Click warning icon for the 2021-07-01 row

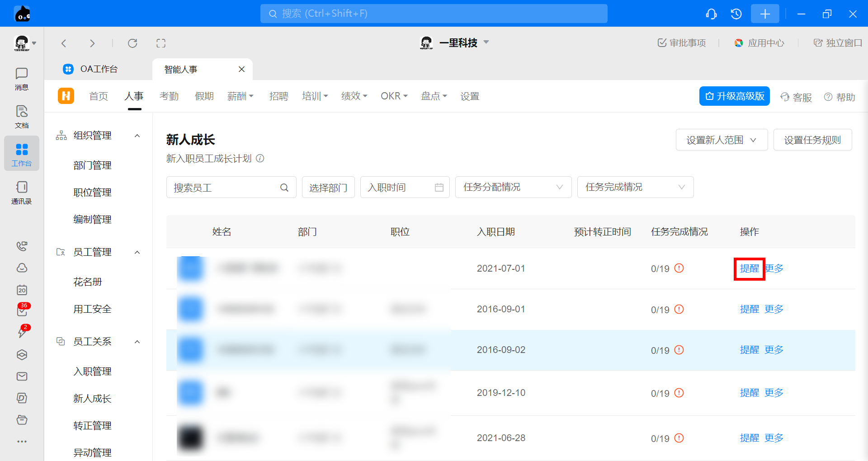click(x=679, y=268)
